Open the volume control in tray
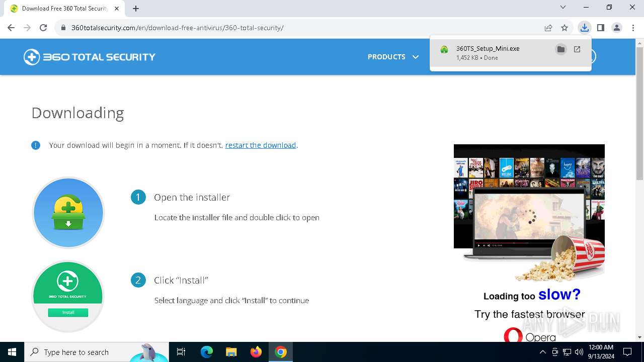Screen dimensions: 644x362 [579, 352]
